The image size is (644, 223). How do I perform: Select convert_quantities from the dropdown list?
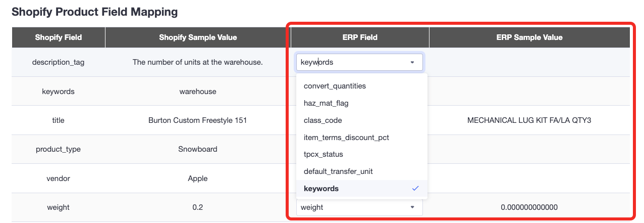(362, 86)
